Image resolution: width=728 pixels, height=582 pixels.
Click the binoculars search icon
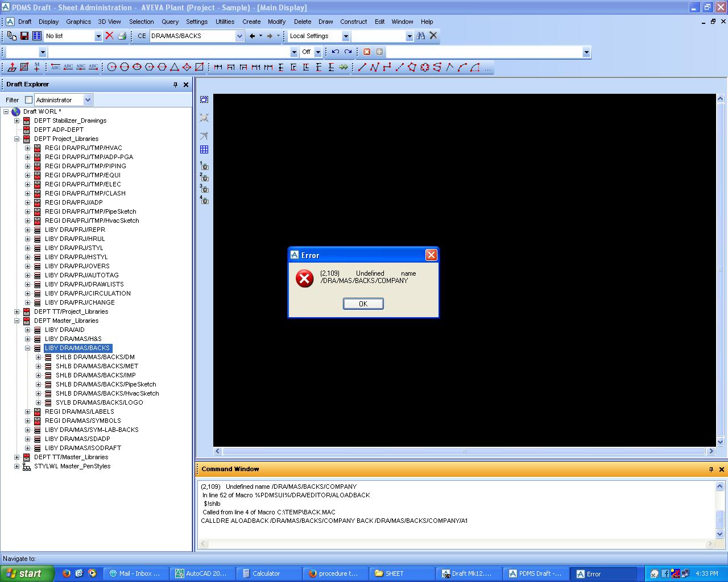pyautogui.click(x=420, y=36)
